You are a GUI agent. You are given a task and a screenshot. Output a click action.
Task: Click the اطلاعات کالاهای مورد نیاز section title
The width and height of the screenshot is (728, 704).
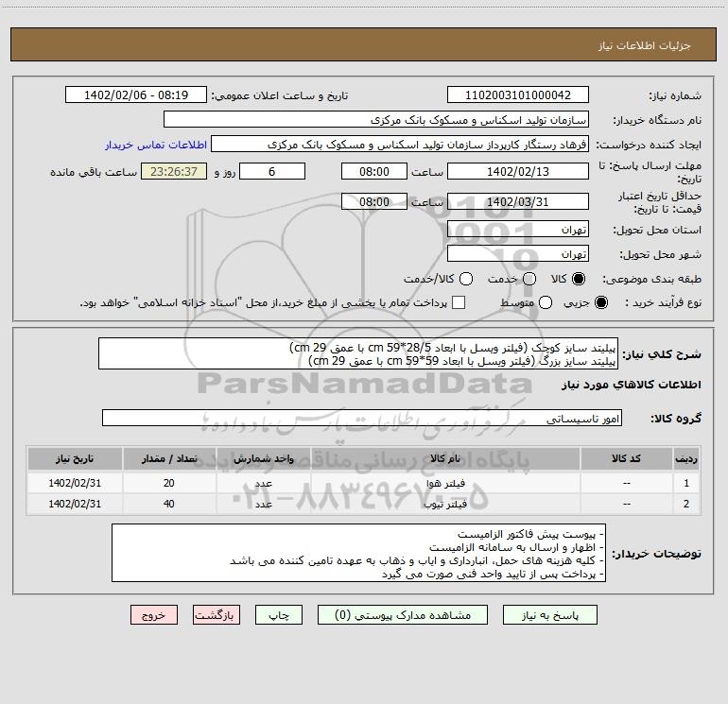click(632, 386)
